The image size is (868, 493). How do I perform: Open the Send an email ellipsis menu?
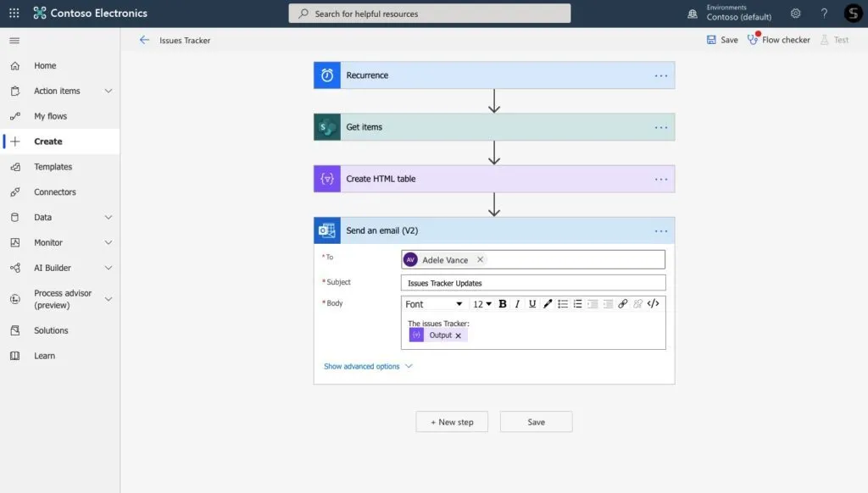pos(661,231)
